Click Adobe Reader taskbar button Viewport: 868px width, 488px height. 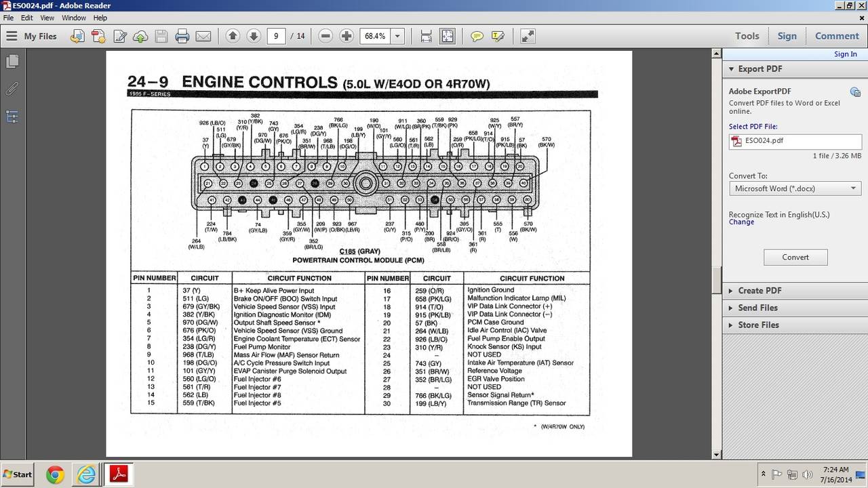click(x=119, y=474)
